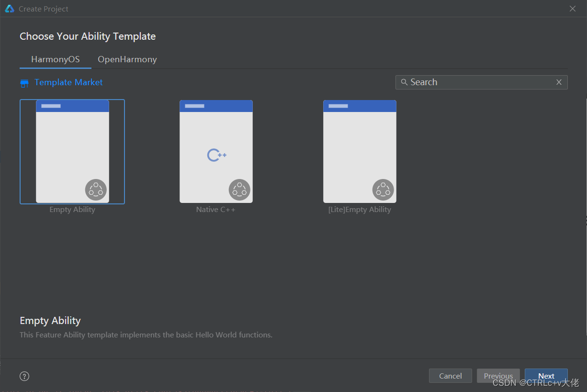This screenshot has height=392, width=587.
Task: Click the Next button
Action: point(546,376)
